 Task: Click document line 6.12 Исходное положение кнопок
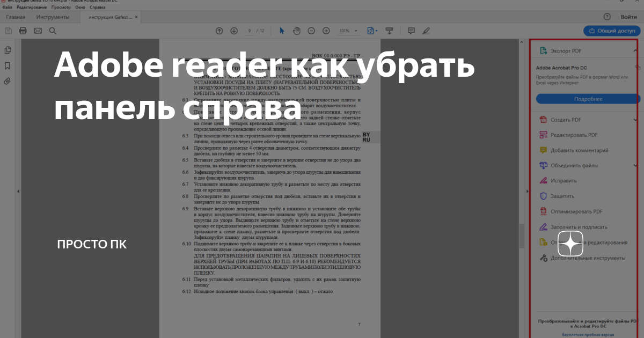(258, 291)
